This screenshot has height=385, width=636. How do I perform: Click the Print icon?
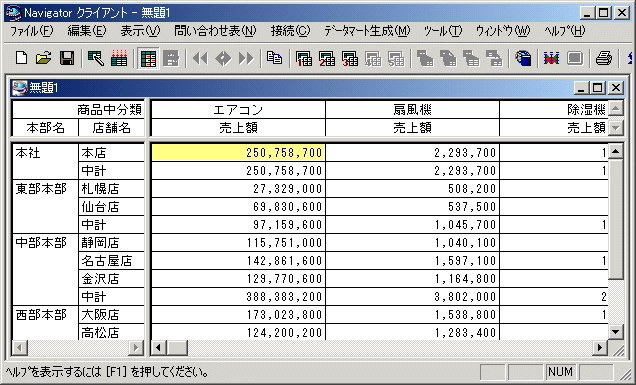(604, 58)
